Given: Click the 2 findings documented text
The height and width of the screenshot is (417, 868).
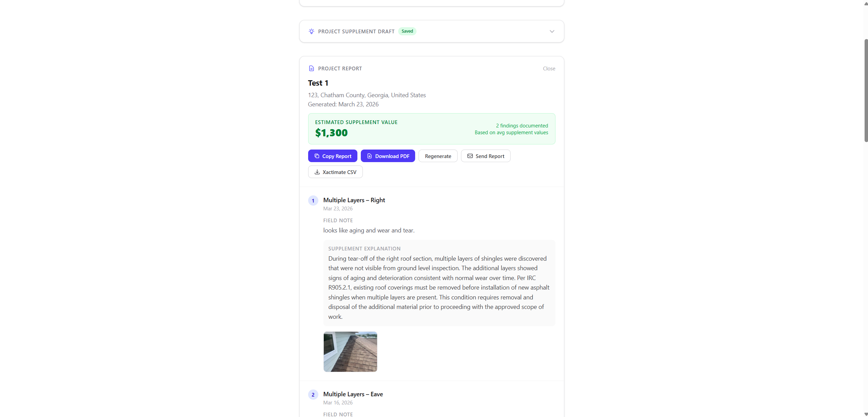Looking at the screenshot, I should [521, 125].
